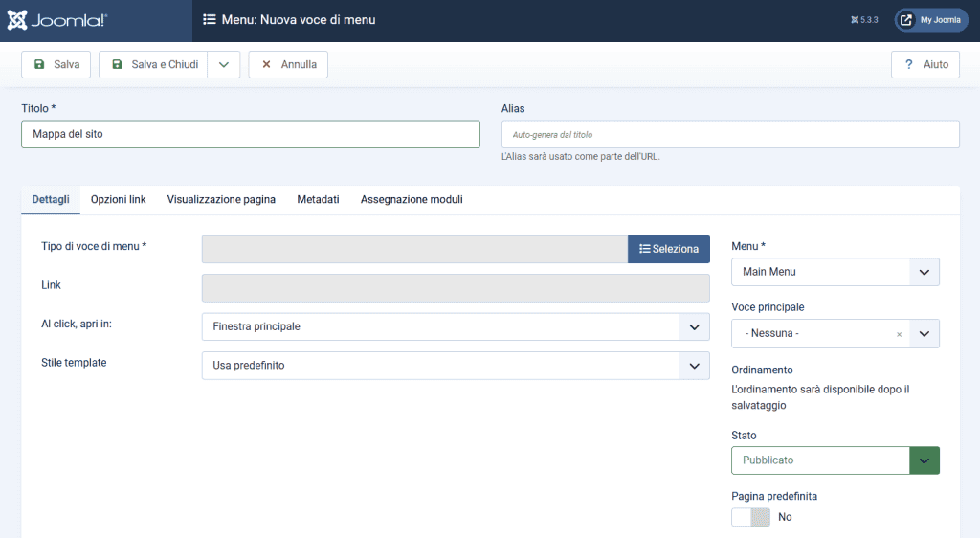Click Seleziona to choose menu item type

[669, 249]
